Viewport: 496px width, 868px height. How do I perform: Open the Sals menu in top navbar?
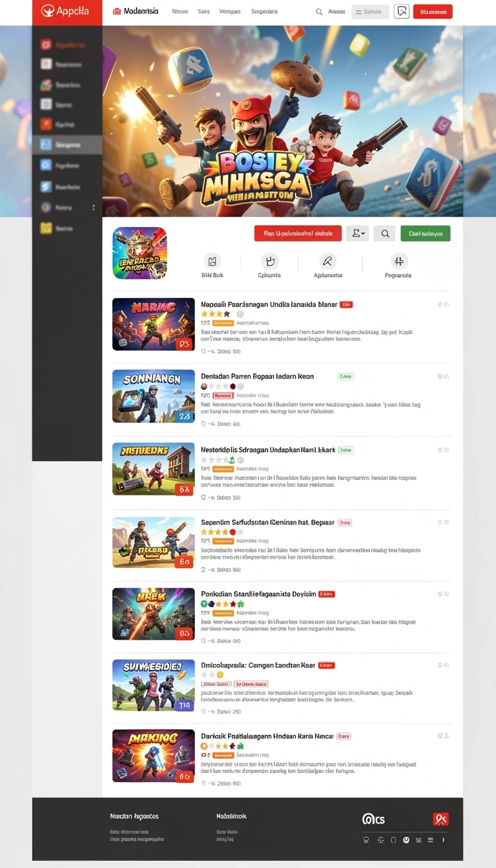pyautogui.click(x=203, y=12)
